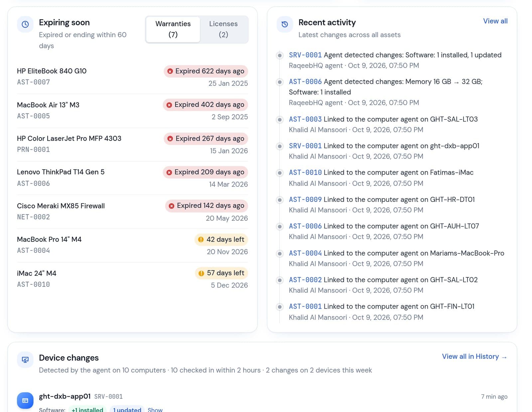The height and width of the screenshot is (412, 532).
Task: Switch to the Warranties (7) tab
Action: point(173,29)
